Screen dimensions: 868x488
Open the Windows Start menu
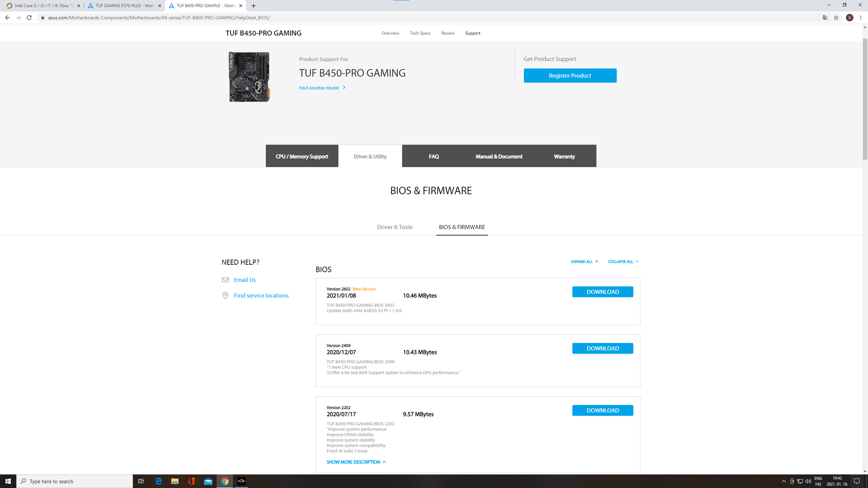click(x=8, y=481)
